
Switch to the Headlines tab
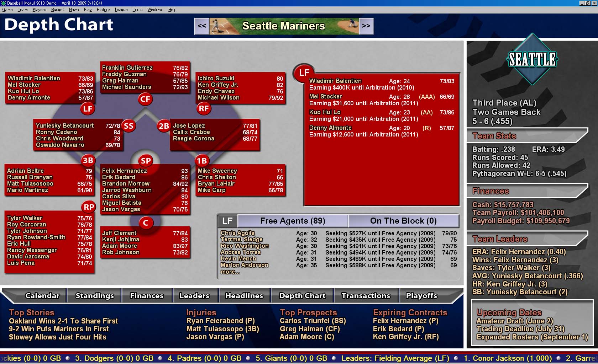pyautogui.click(x=244, y=296)
